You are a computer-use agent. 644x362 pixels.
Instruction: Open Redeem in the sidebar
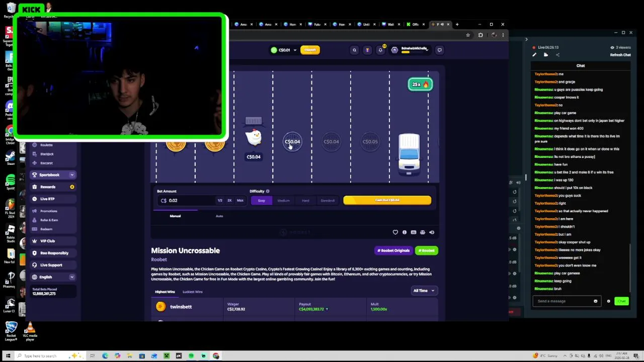click(x=46, y=229)
